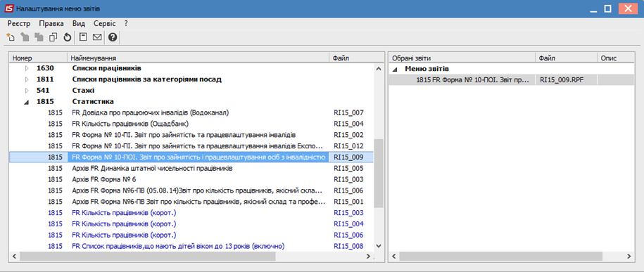
Task: Select Форма № 10-ПІ report with file RI15_002
Action: [x=191, y=134]
